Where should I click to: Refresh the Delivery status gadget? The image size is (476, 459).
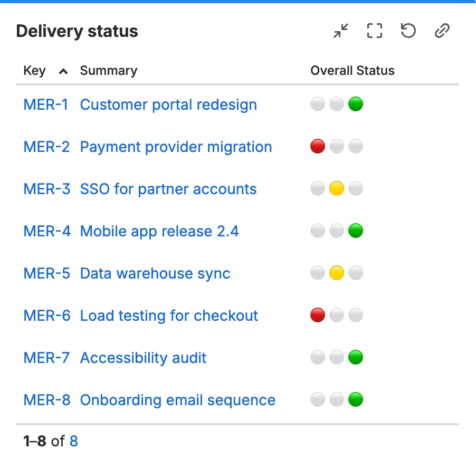[x=408, y=31]
